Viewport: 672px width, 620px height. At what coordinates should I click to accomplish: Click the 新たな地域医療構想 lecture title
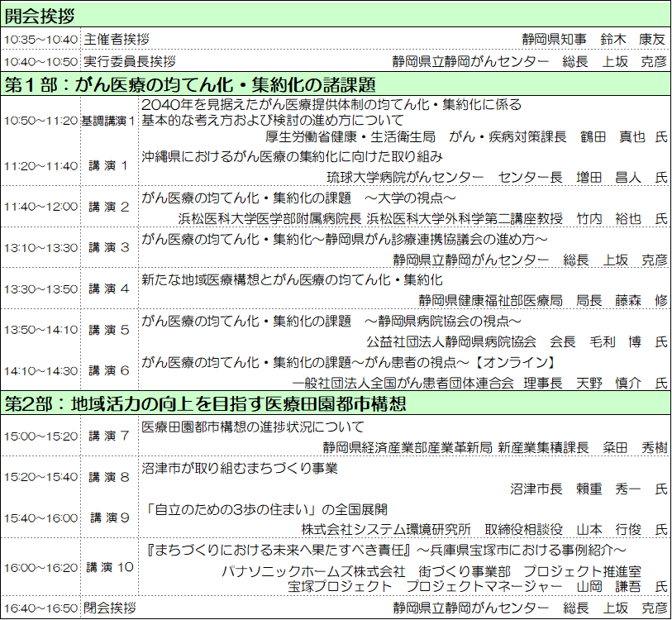pos(292,280)
